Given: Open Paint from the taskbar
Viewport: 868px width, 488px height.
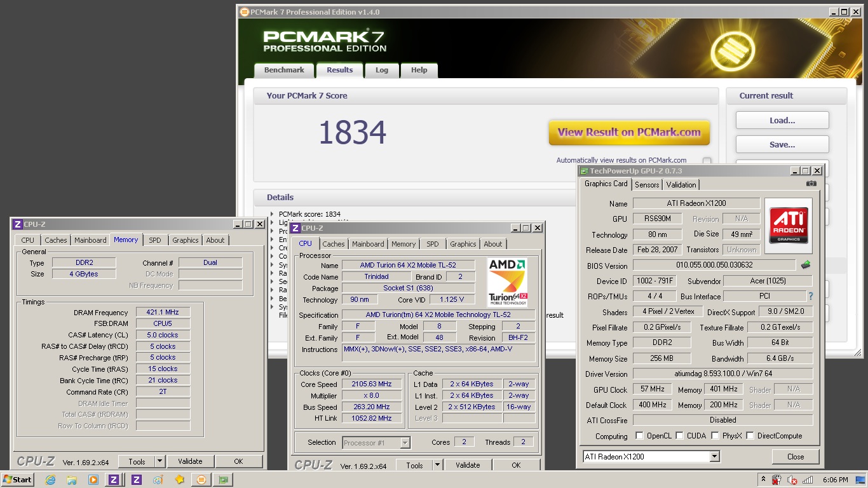Looking at the screenshot, I should [158, 480].
